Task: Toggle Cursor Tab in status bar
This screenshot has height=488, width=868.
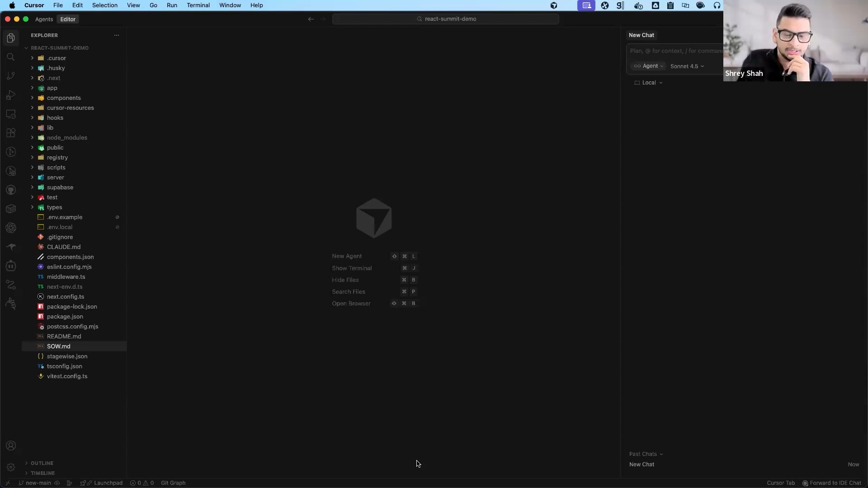Action: 780,483
